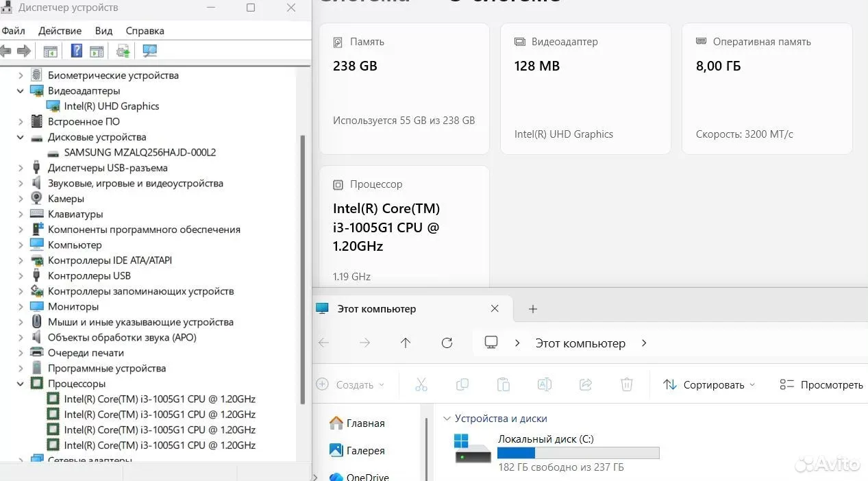The height and width of the screenshot is (481, 868).
Task: Close the Этот компьютер tab
Action: [x=495, y=309]
